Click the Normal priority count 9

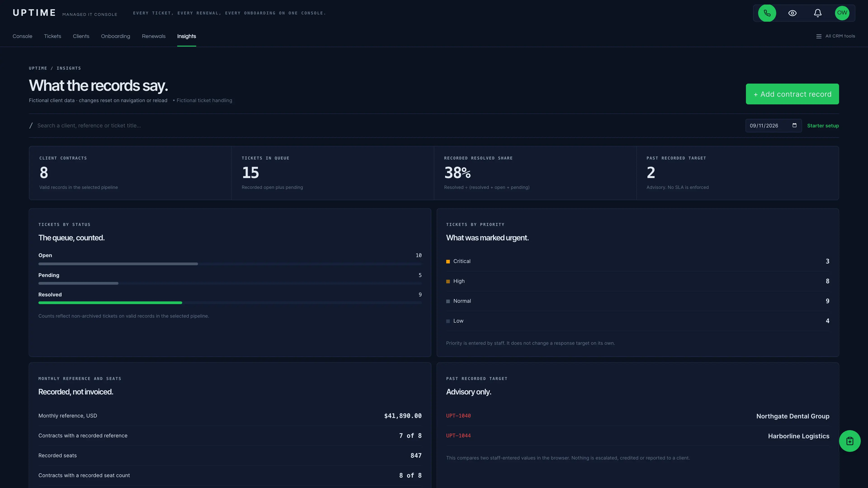point(827,301)
